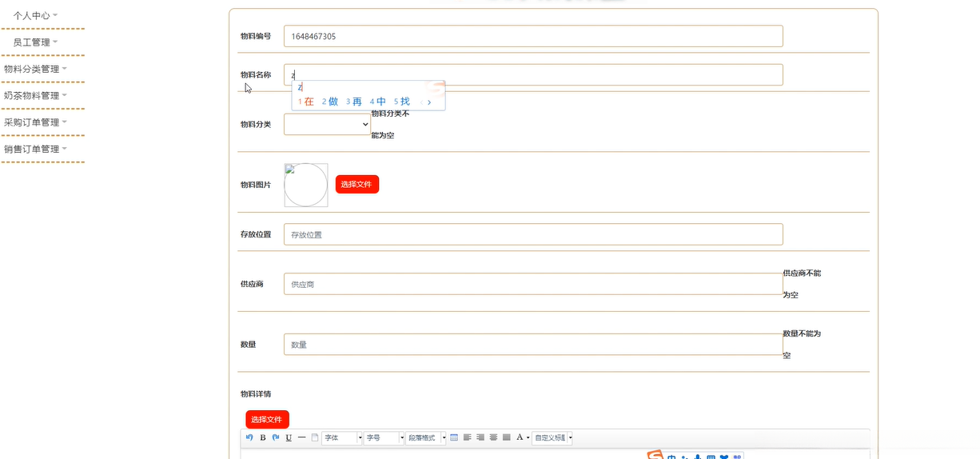Click the 物料详情 label text
Image resolution: width=980 pixels, height=459 pixels.
point(256,394)
